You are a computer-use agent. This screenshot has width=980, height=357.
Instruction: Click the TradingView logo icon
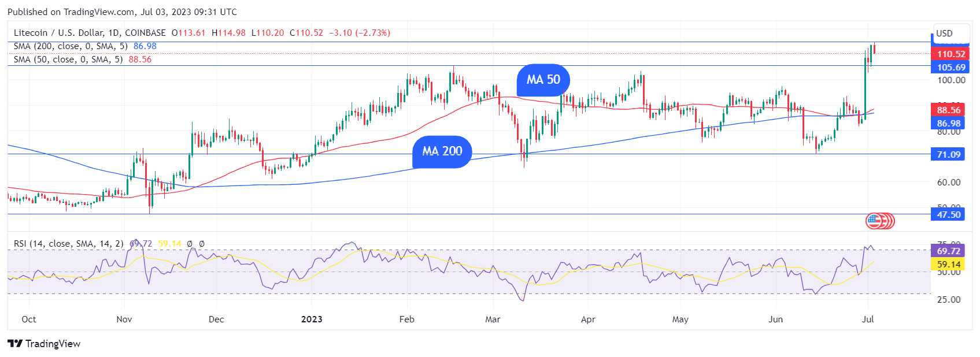15,344
